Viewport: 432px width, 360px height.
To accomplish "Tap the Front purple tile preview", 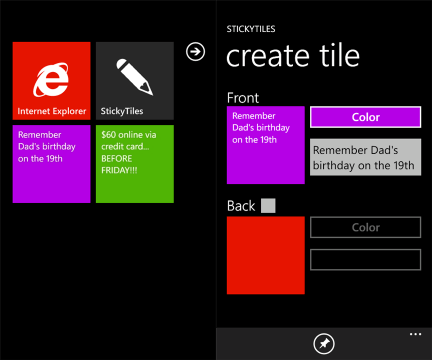I will [x=266, y=145].
